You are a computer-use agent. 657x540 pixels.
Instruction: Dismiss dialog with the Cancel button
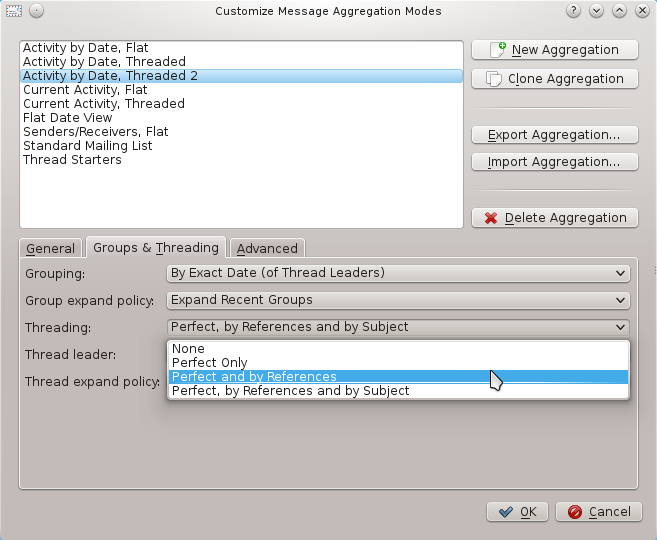pos(599,512)
